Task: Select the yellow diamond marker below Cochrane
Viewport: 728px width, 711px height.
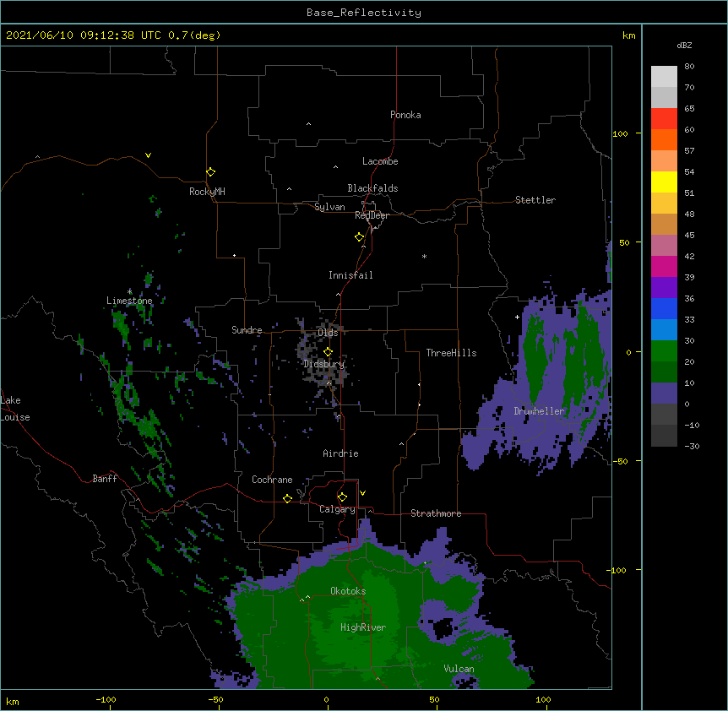Action: pos(287,498)
